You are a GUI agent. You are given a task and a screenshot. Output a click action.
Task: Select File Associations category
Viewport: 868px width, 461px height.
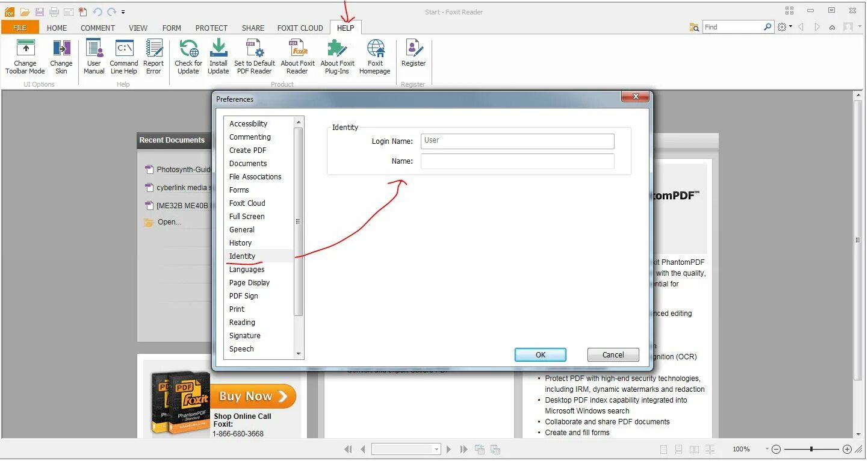coord(255,177)
